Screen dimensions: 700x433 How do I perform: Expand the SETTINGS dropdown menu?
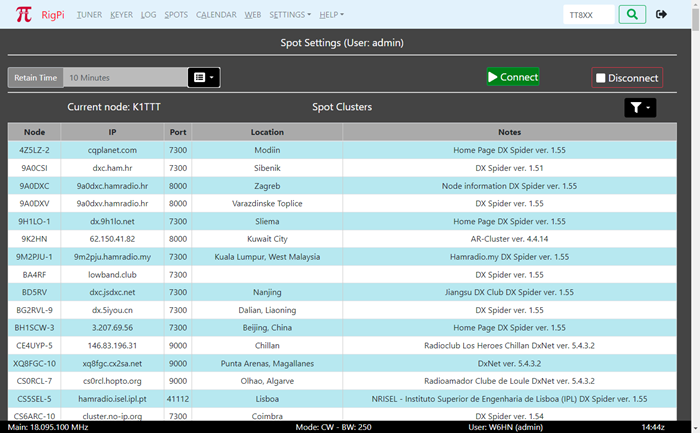(290, 15)
